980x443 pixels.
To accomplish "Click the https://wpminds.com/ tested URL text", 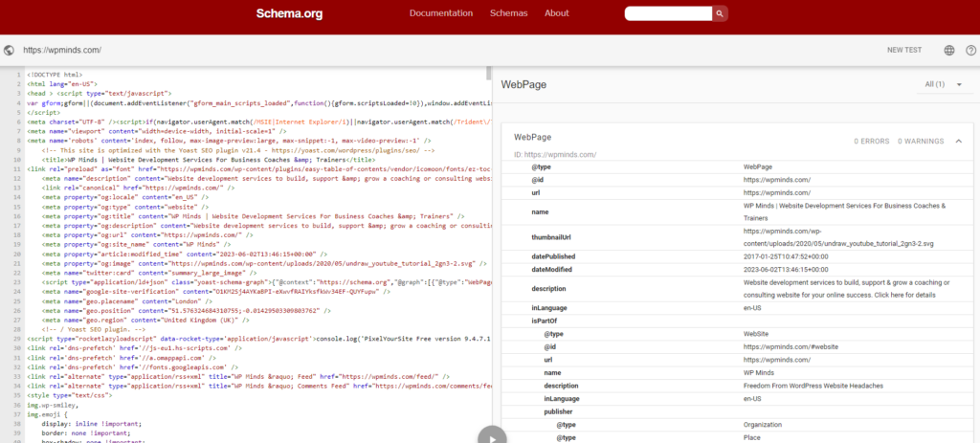I will click(62, 50).
